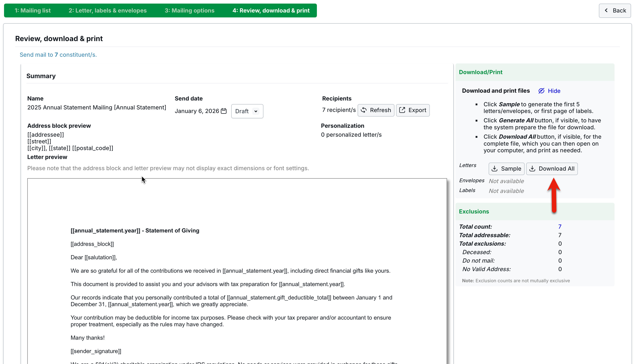Select Review, download & print tab
The height and width of the screenshot is (364, 636).
pyautogui.click(x=271, y=10)
